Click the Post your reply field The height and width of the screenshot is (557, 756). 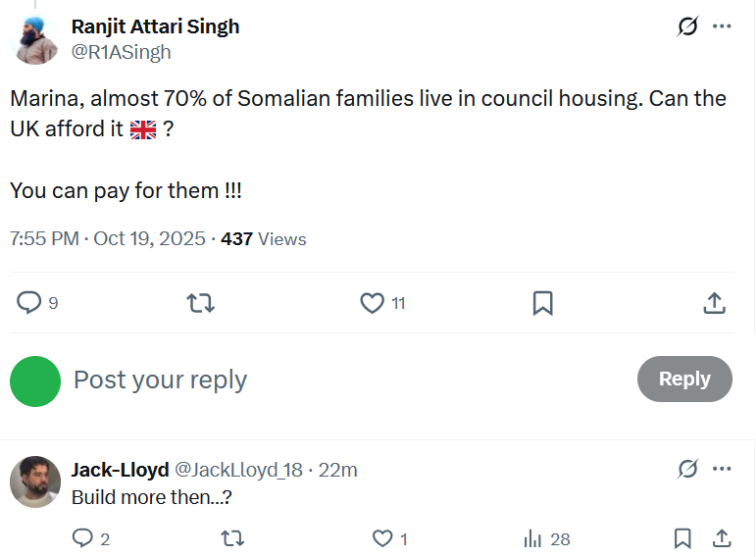tap(343, 380)
